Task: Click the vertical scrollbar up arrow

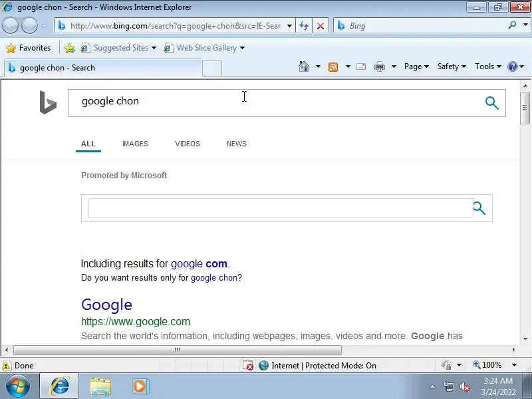Action: coord(525,86)
